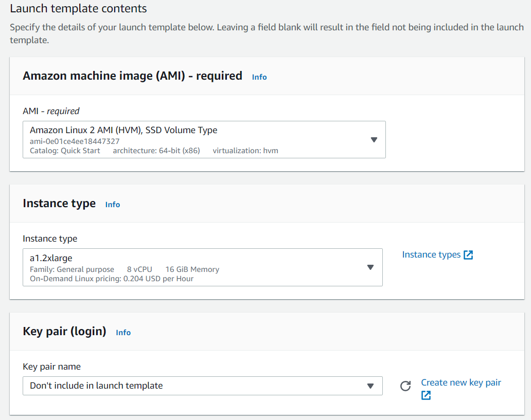
Task: Open Info link for Key pair (login)
Action: click(x=123, y=333)
